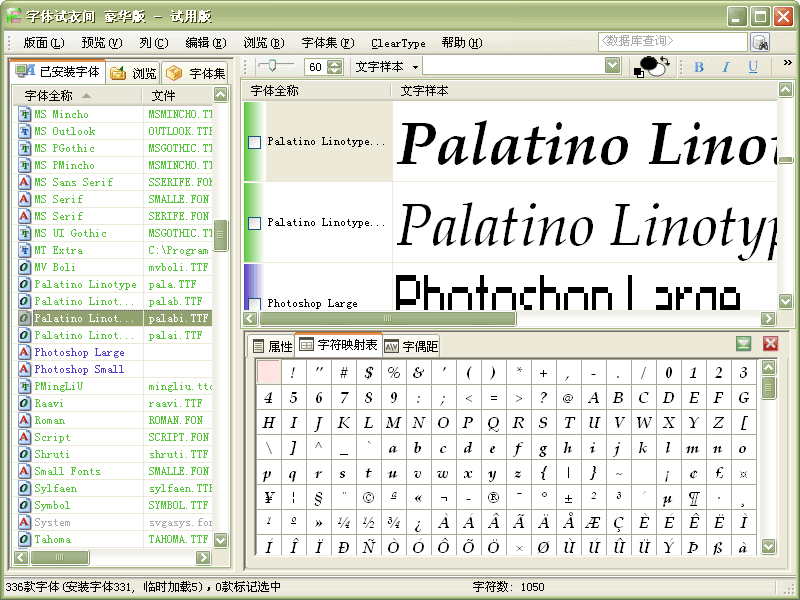
Task: Select the '@' character in the character map
Action: pos(568,397)
